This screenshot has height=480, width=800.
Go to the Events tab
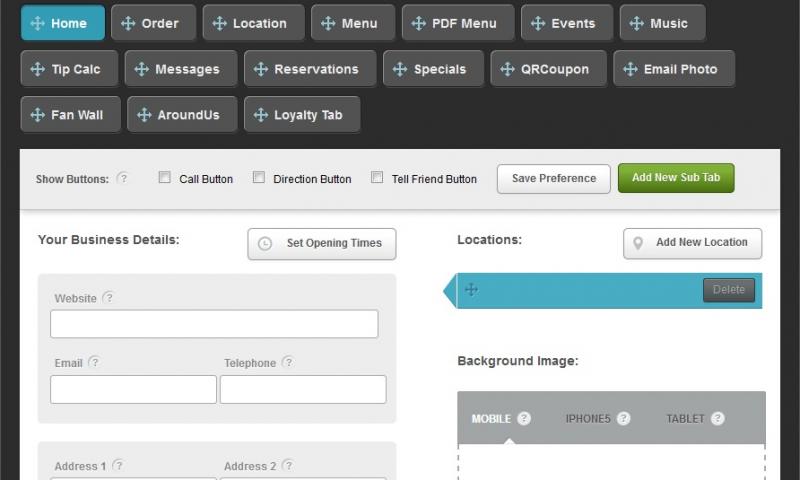567,23
